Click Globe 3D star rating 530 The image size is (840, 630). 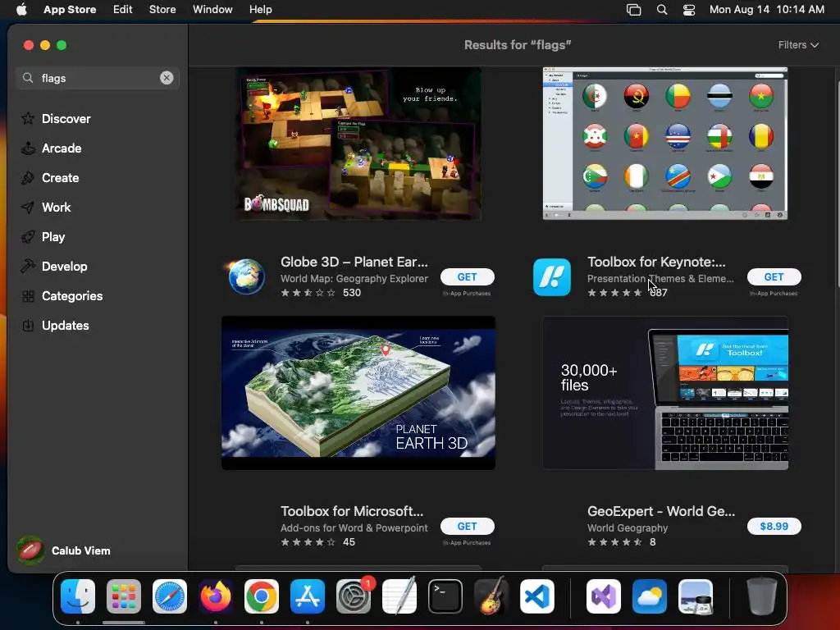tap(321, 293)
